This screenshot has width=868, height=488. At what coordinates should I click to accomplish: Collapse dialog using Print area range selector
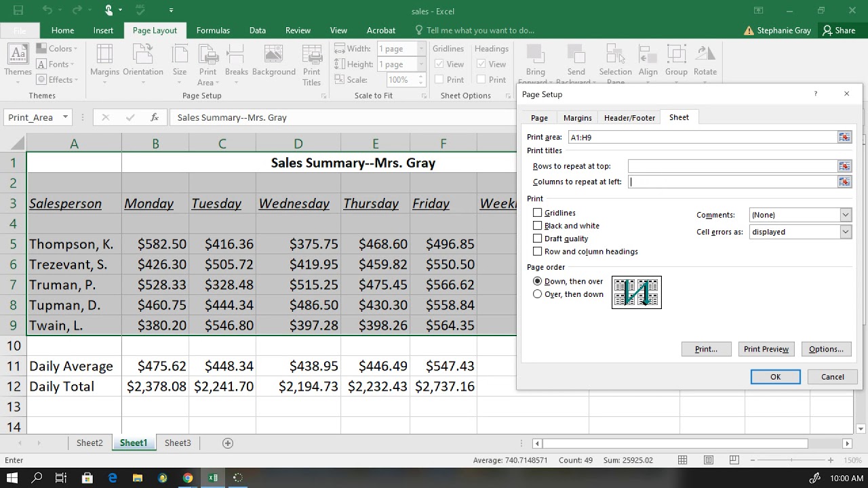click(x=844, y=137)
